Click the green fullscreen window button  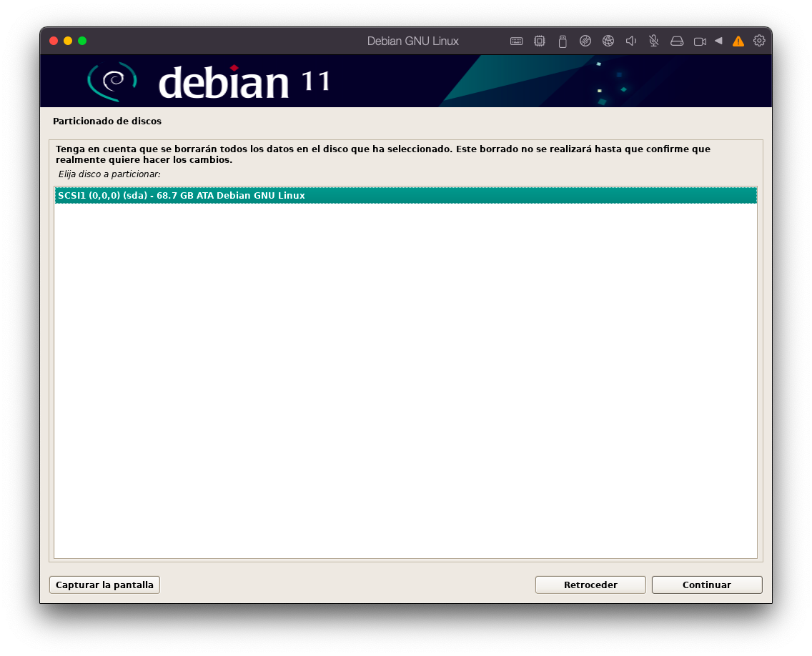82,41
